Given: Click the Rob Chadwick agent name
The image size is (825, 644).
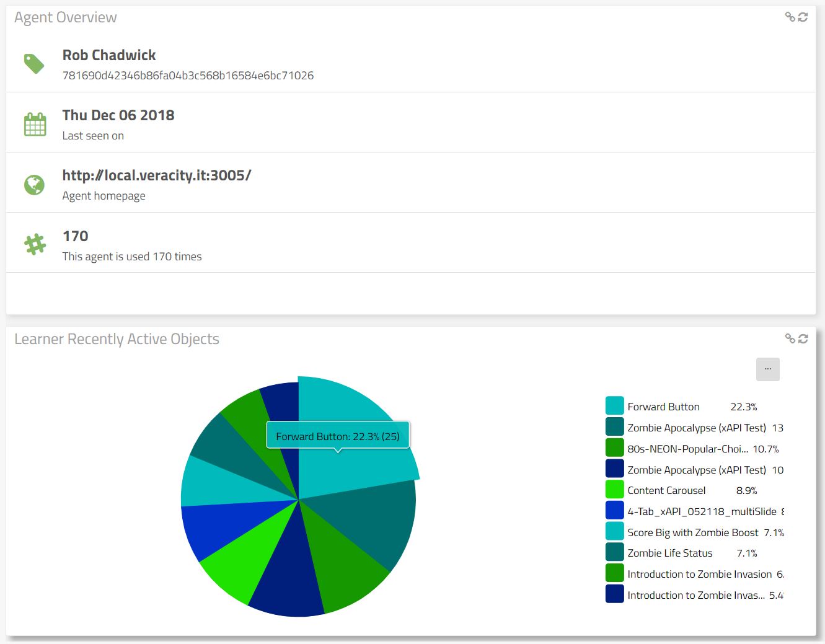Looking at the screenshot, I should click(109, 55).
